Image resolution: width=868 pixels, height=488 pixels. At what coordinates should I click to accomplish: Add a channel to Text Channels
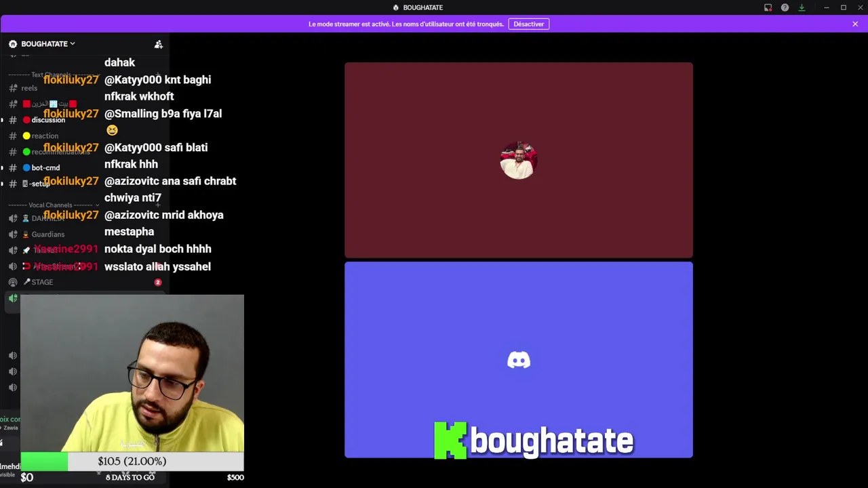click(159, 75)
